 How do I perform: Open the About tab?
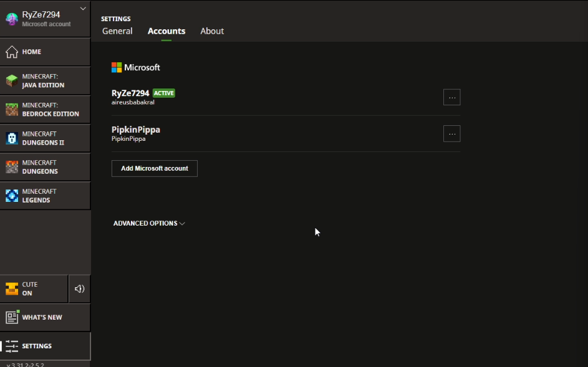(212, 31)
